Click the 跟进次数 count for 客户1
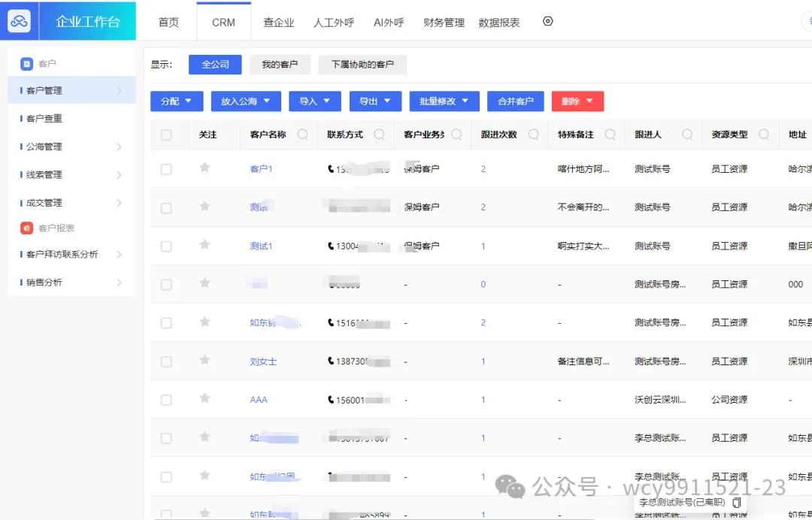The height and width of the screenshot is (520, 812). [483, 168]
